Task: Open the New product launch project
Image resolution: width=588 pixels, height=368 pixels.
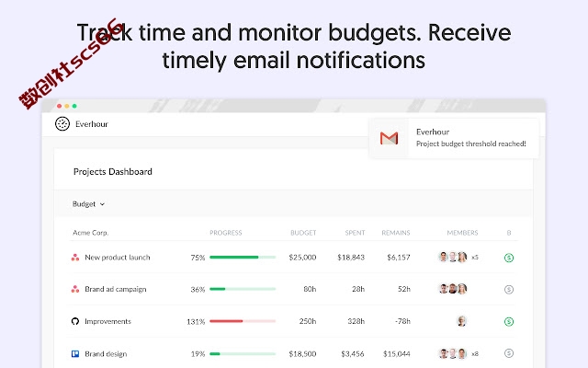Action: 118,258
